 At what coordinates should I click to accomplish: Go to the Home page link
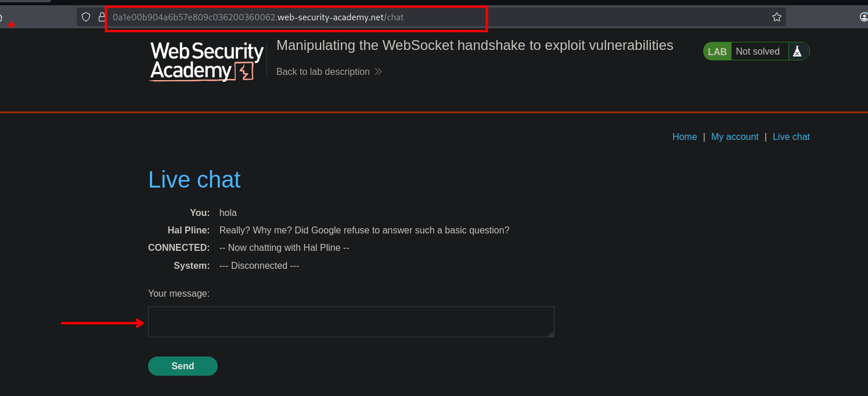[685, 136]
